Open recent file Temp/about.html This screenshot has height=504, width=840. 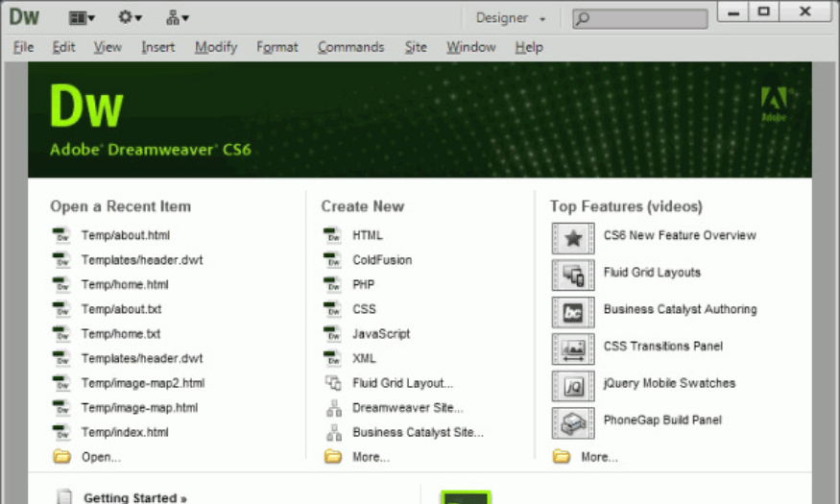click(126, 235)
